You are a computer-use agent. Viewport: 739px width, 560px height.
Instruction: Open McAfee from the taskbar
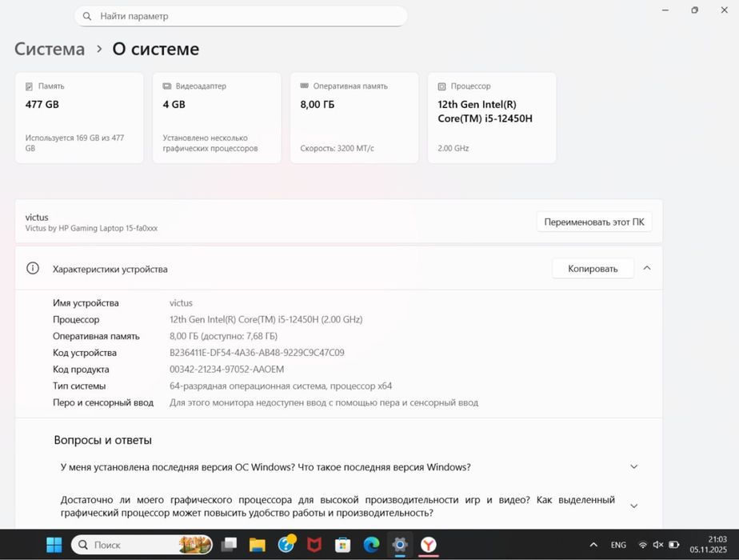[x=314, y=545]
